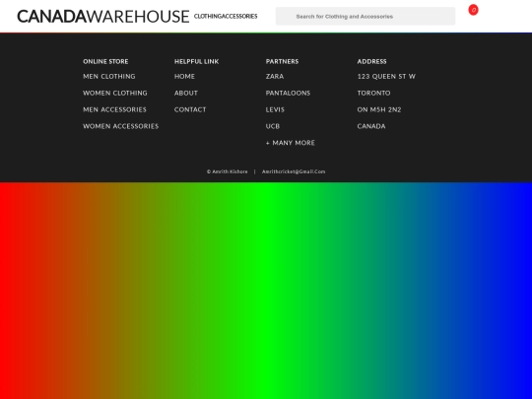Click the HELPFUL LINK heading
The height and width of the screenshot is (399, 532).
[197, 61]
